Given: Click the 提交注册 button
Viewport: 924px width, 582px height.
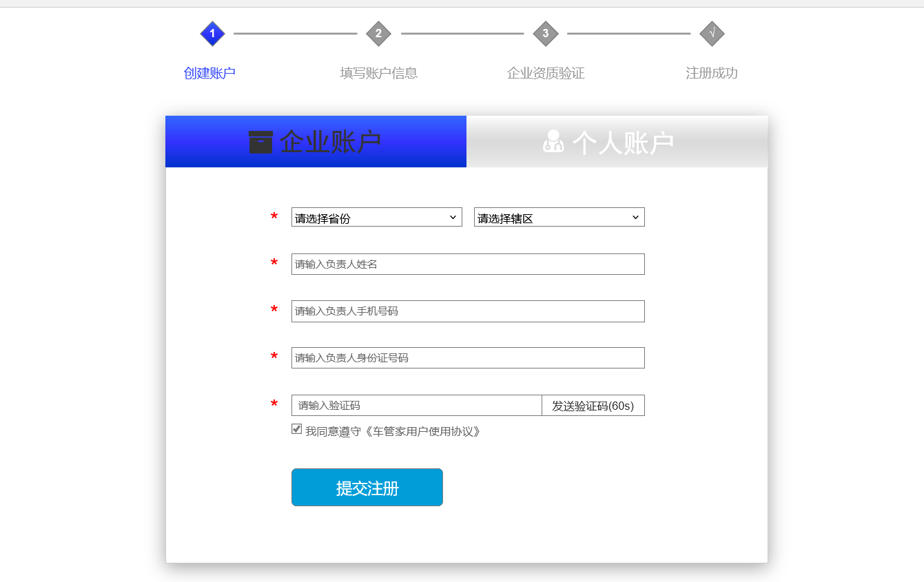Looking at the screenshot, I should (367, 487).
